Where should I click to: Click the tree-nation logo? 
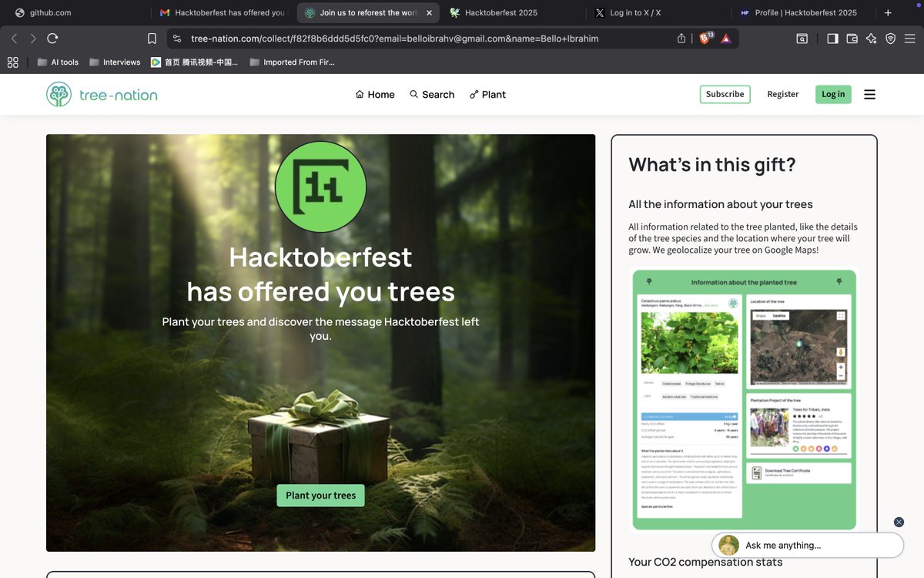102,95
